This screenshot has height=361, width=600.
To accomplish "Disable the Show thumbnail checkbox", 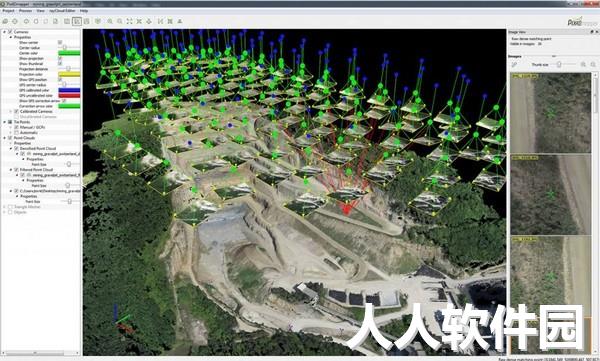I will [60, 64].
